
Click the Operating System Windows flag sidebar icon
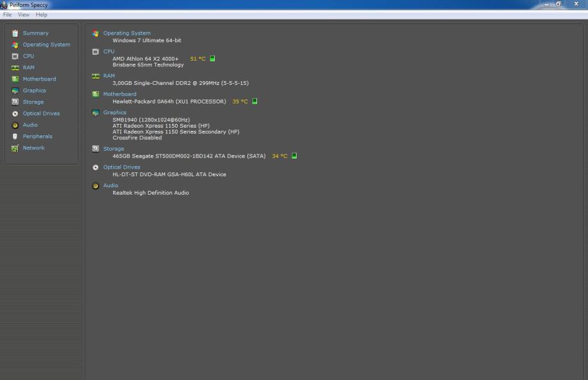point(15,45)
